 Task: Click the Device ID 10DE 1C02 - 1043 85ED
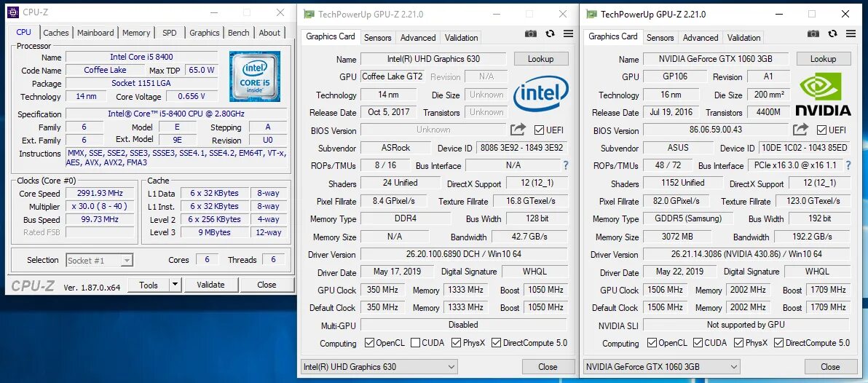805,148
